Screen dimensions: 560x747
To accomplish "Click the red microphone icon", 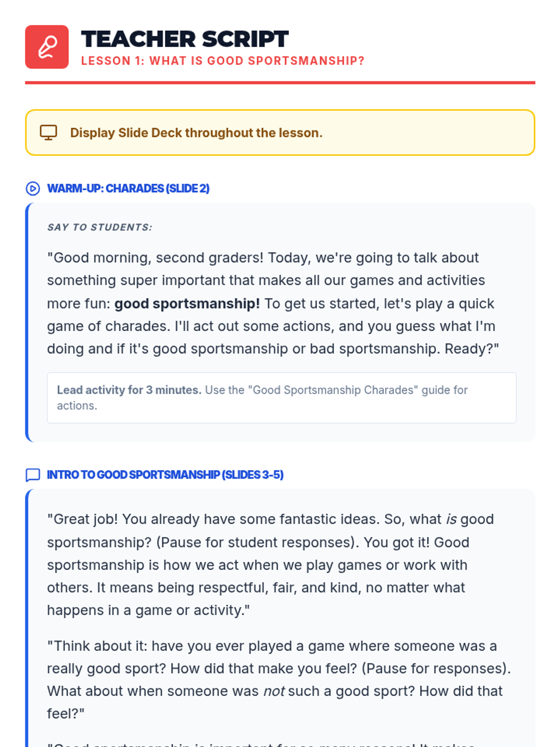I will point(47,47).
